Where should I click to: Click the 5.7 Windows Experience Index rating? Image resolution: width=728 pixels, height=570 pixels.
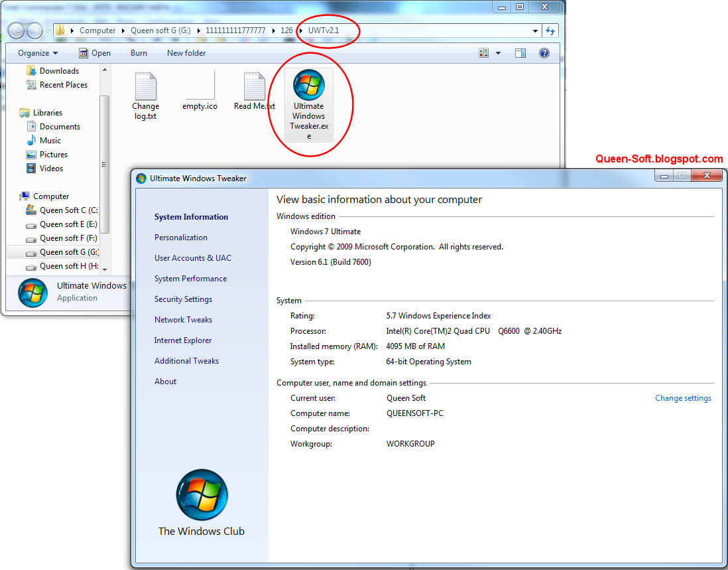click(x=438, y=316)
